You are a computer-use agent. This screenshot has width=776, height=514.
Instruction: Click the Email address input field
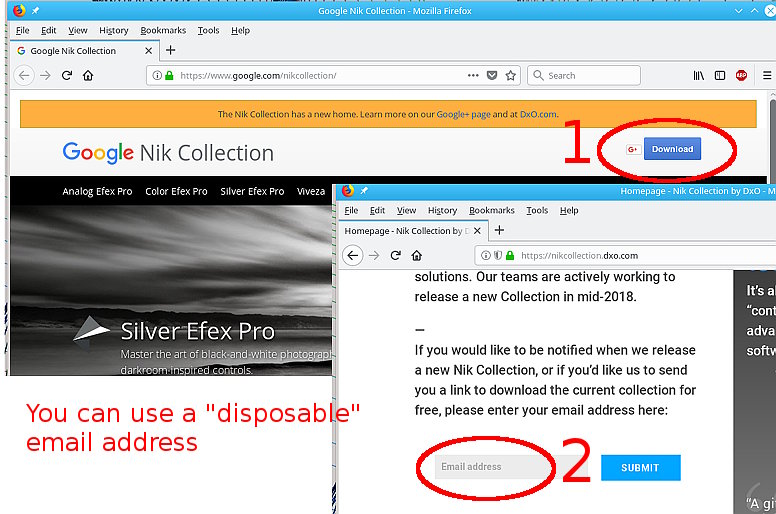tap(512, 467)
